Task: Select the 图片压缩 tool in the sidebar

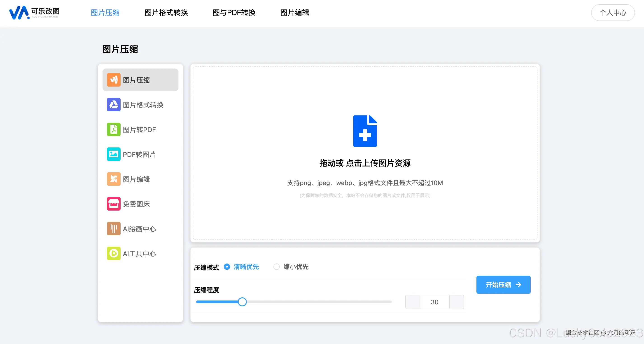Action: pyautogui.click(x=140, y=80)
